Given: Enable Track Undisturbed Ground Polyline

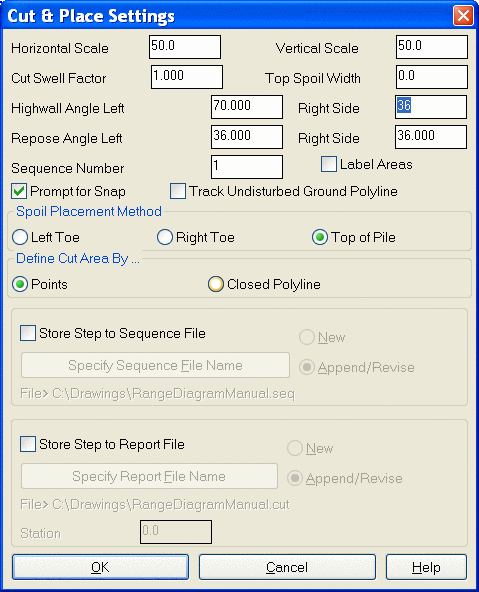Looking at the screenshot, I should (x=178, y=191).
